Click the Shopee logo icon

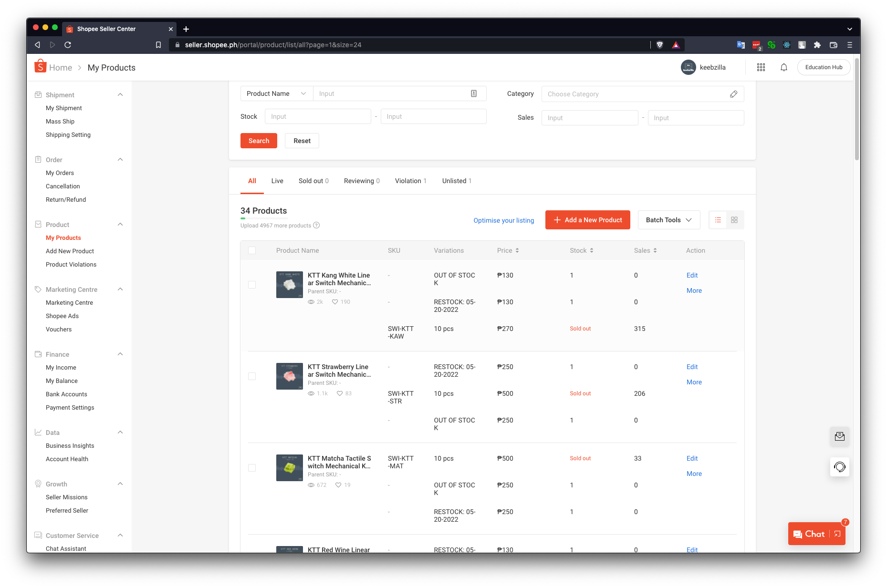[41, 66]
